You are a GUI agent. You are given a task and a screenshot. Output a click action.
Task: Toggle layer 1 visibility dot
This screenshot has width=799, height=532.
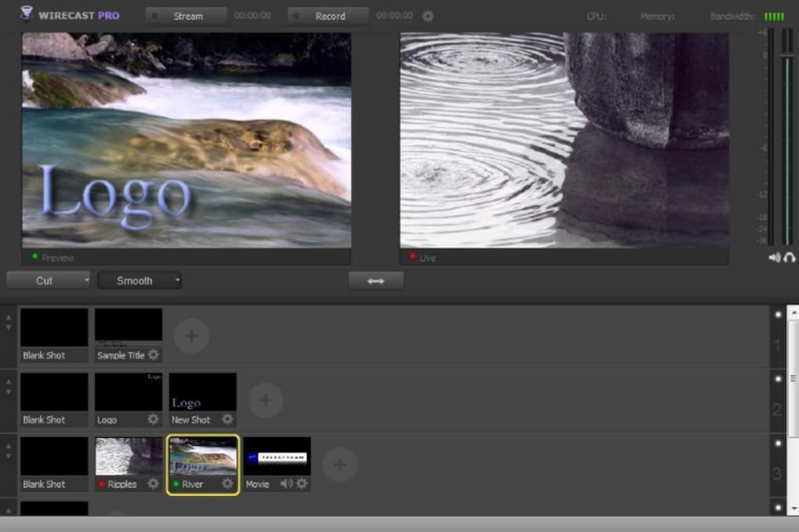point(778,315)
